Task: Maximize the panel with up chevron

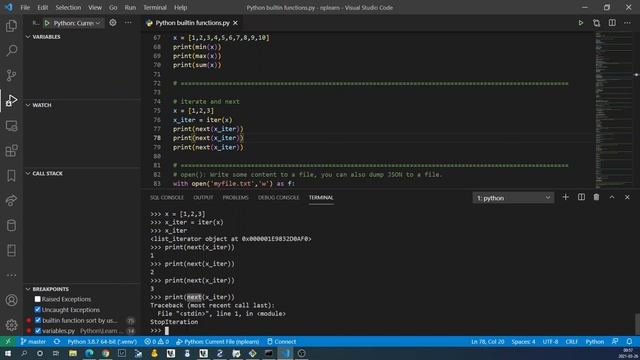Action: click(612, 198)
